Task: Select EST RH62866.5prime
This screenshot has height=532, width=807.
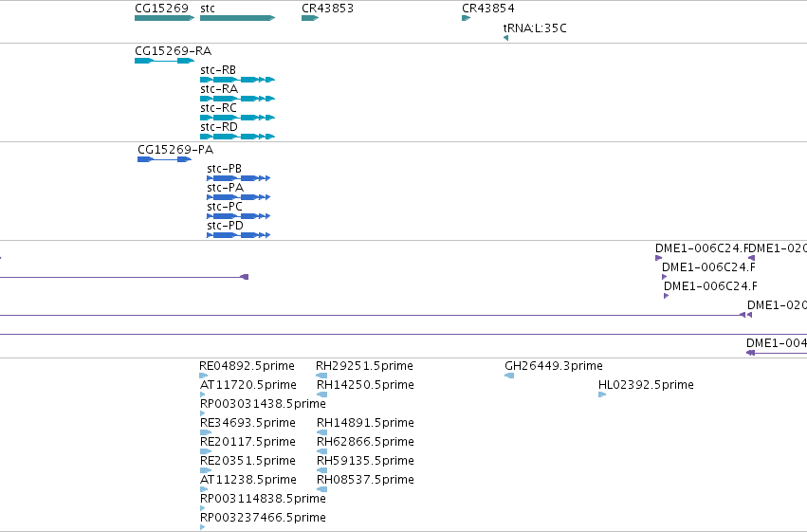Action: 321,451
